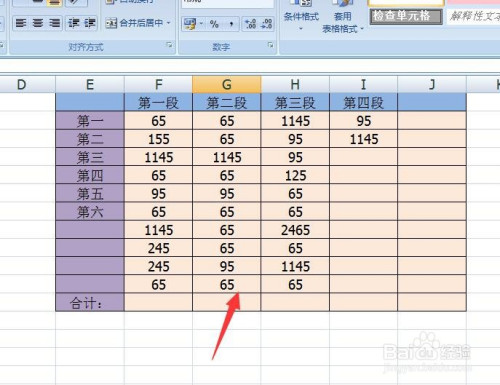500x385 pixels.
Task: Open the 对齐方式 dialog launcher
Action: pyautogui.click(x=170, y=45)
